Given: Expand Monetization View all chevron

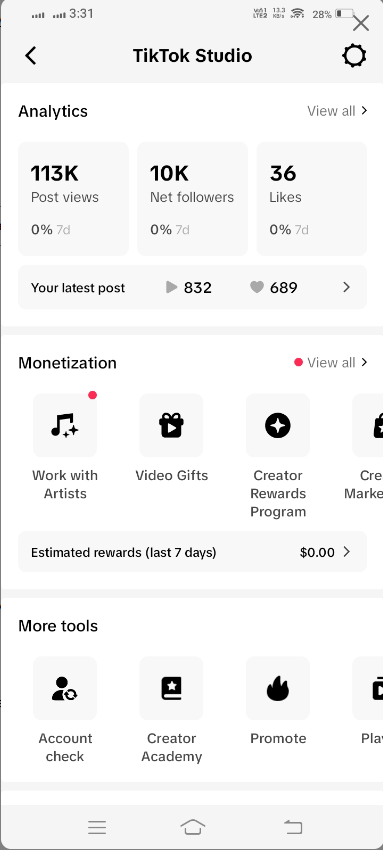Looking at the screenshot, I should [364, 362].
